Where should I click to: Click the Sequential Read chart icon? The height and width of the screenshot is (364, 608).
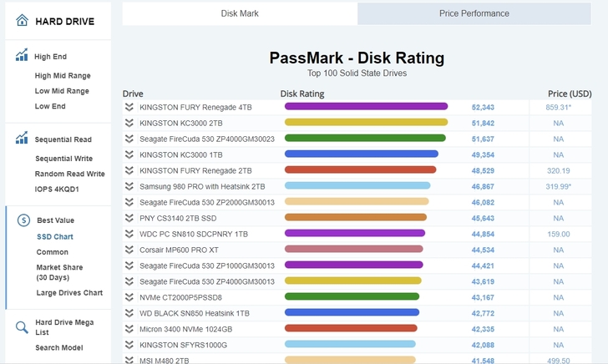click(22, 139)
